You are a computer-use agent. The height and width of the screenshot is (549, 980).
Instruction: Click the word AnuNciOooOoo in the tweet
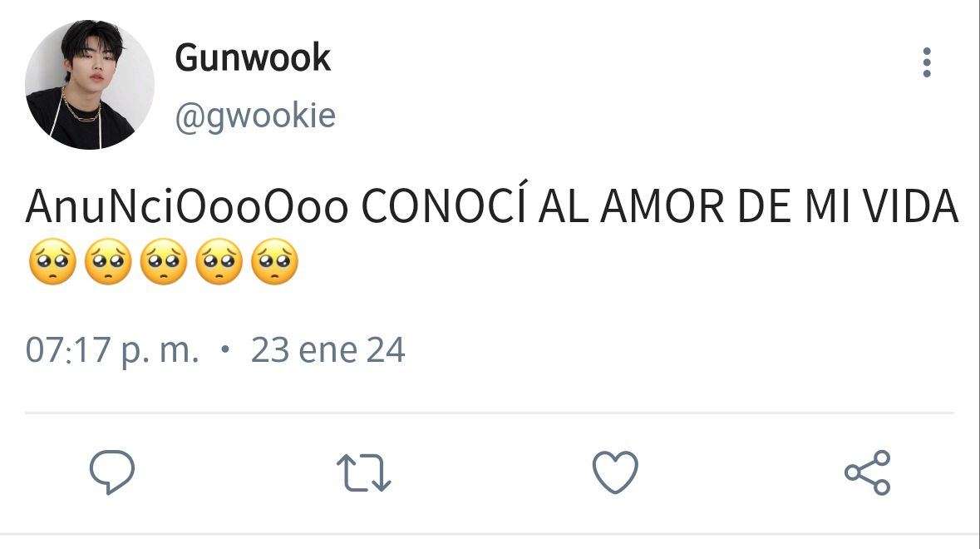pos(187,206)
